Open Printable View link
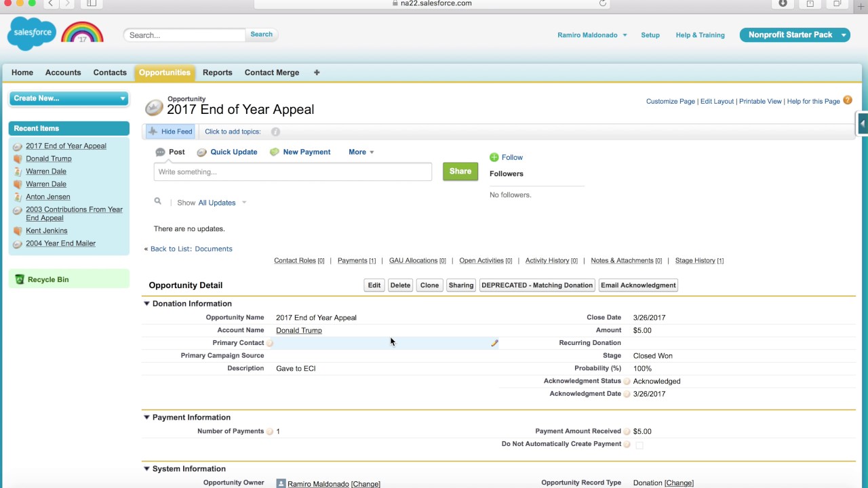The width and height of the screenshot is (868, 488). [x=760, y=102]
